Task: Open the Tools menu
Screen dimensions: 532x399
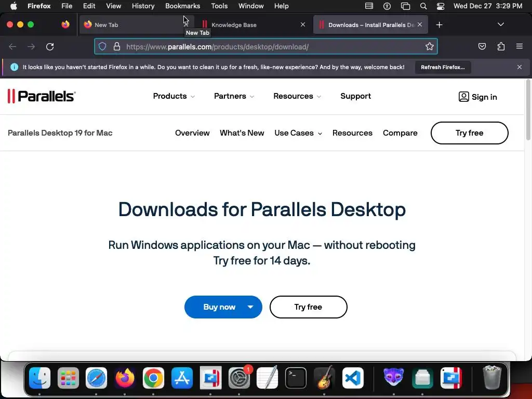Action: pyautogui.click(x=219, y=6)
